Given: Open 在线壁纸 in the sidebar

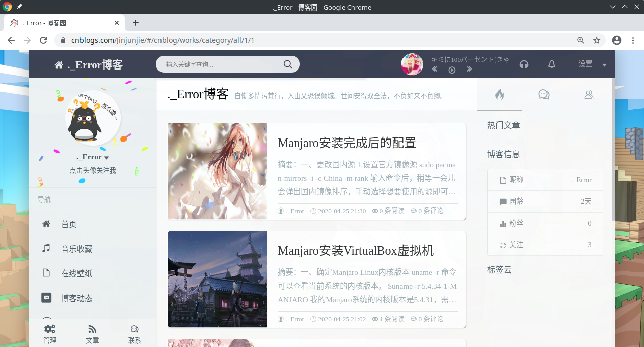Looking at the screenshot, I should pos(77,273).
